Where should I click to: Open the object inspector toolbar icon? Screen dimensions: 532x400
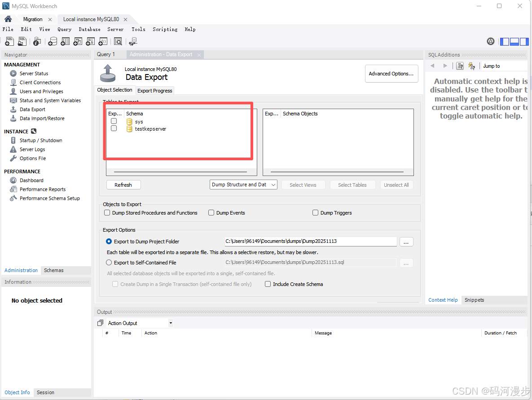(37, 41)
